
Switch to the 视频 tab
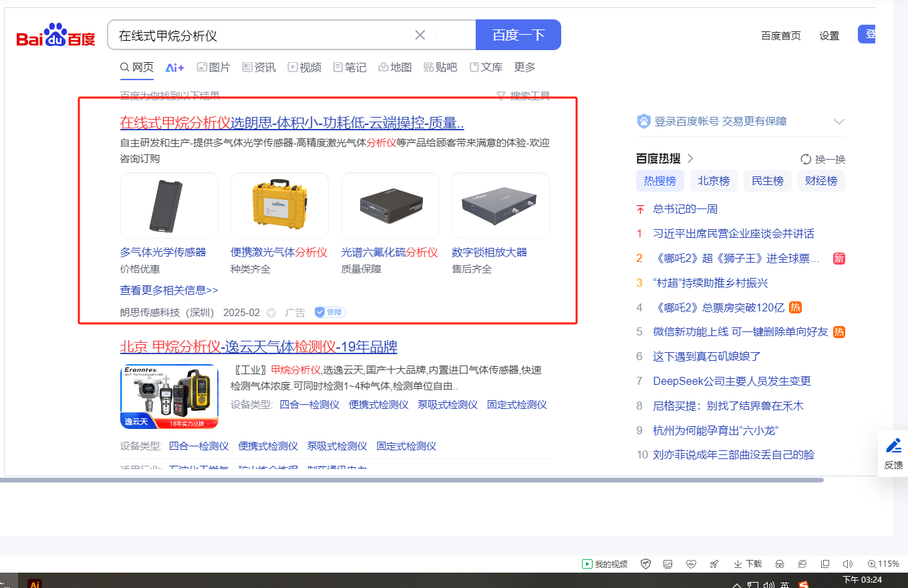(x=305, y=67)
